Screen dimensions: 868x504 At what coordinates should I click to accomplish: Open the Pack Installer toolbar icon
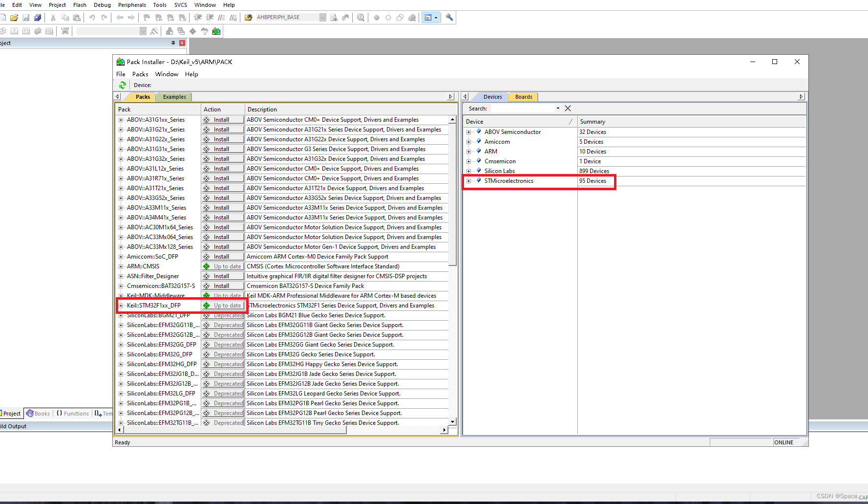(216, 31)
